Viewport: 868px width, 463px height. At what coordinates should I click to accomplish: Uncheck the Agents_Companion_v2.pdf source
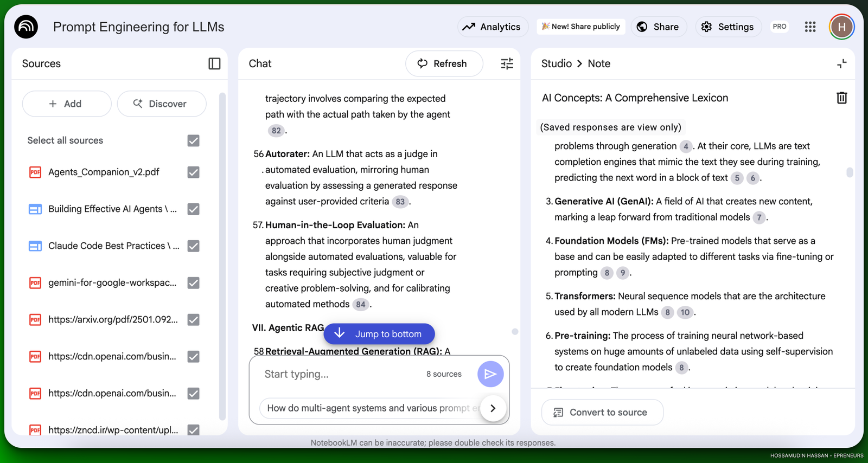pyautogui.click(x=193, y=172)
